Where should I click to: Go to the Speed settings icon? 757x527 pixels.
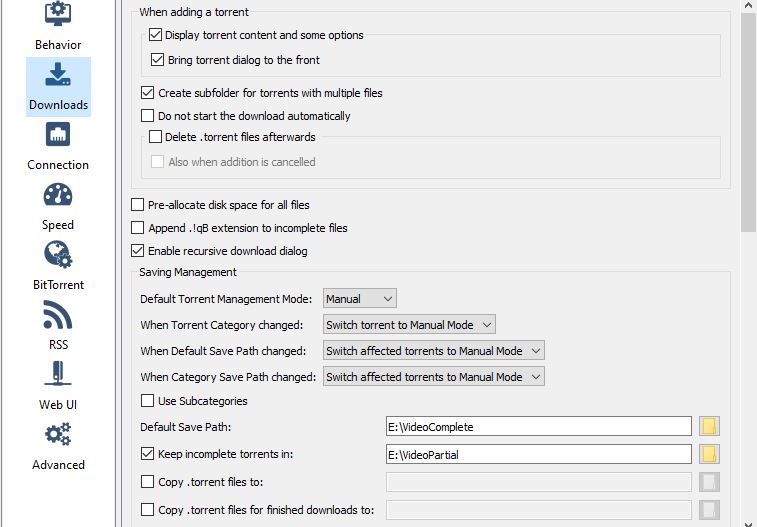point(58,194)
